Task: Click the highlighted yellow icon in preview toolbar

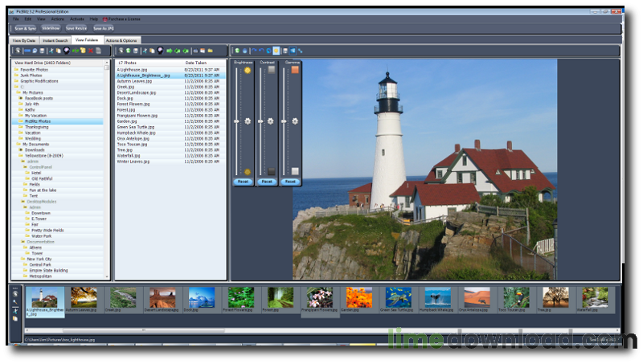Action: 276,50
